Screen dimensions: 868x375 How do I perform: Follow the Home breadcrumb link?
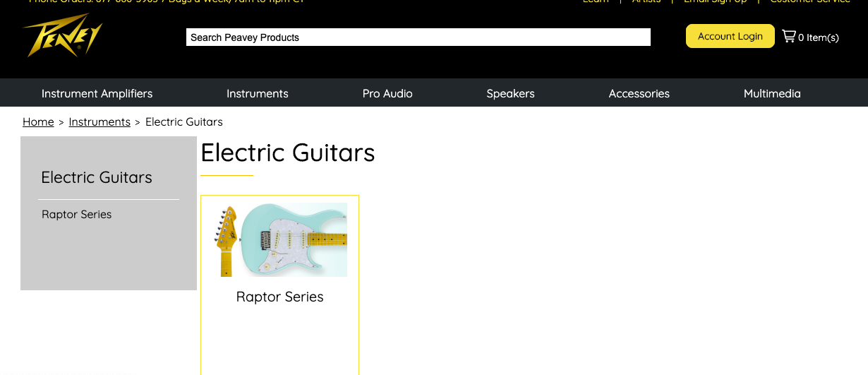tap(38, 122)
